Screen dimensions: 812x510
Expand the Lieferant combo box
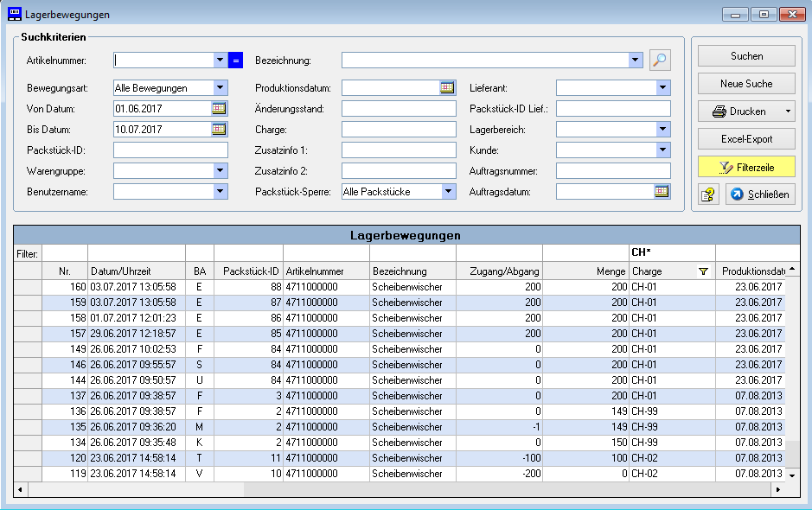tap(662, 87)
